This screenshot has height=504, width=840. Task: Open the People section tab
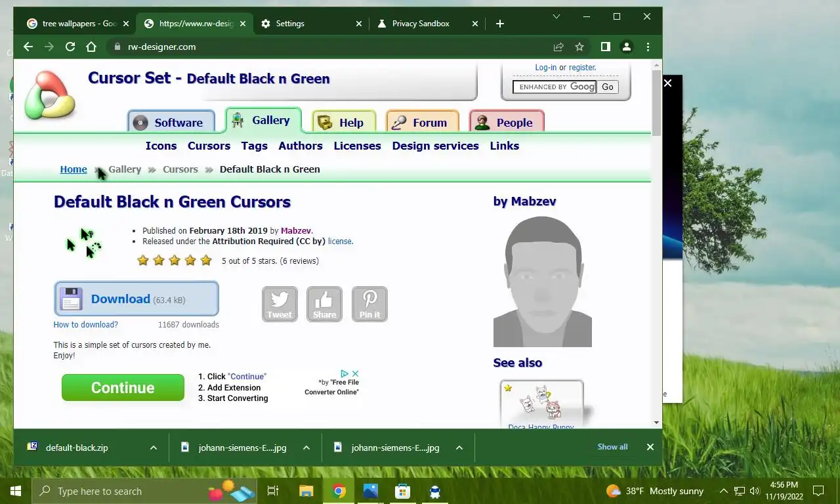tap(507, 121)
